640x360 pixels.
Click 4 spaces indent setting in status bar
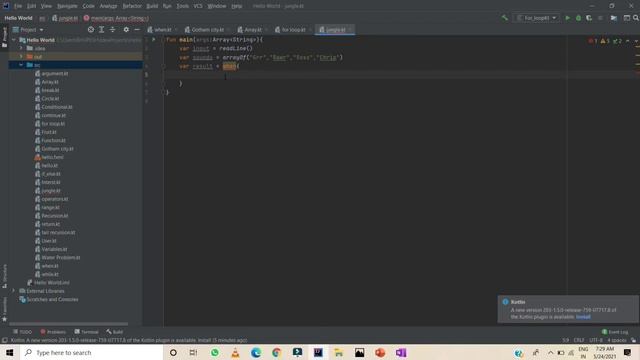tap(616, 340)
